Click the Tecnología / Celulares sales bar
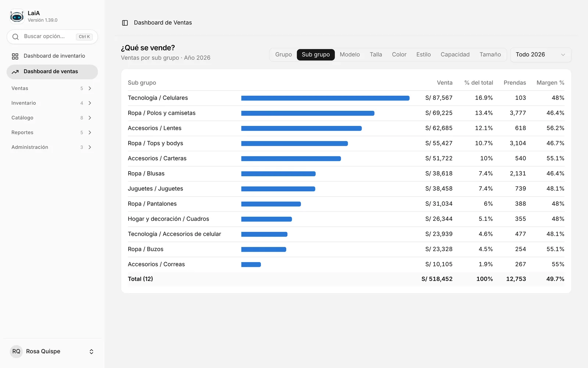The image size is (588, 368). (x=325, y=98)
